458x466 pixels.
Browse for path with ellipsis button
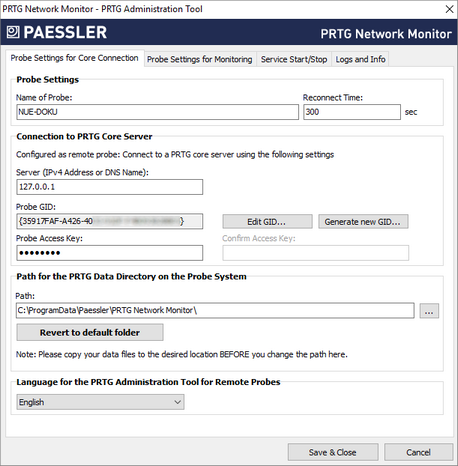[x=429, y=311]
